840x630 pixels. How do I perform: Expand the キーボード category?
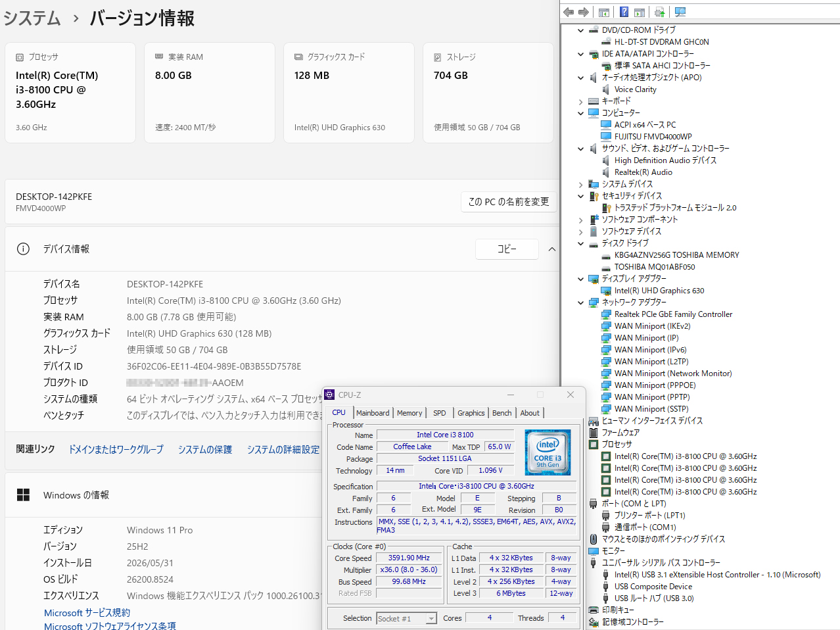580,101
